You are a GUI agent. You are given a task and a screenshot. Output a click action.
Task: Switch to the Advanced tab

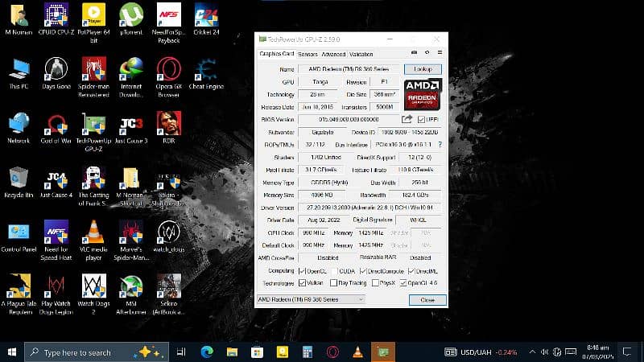click(x=333, y=54)
